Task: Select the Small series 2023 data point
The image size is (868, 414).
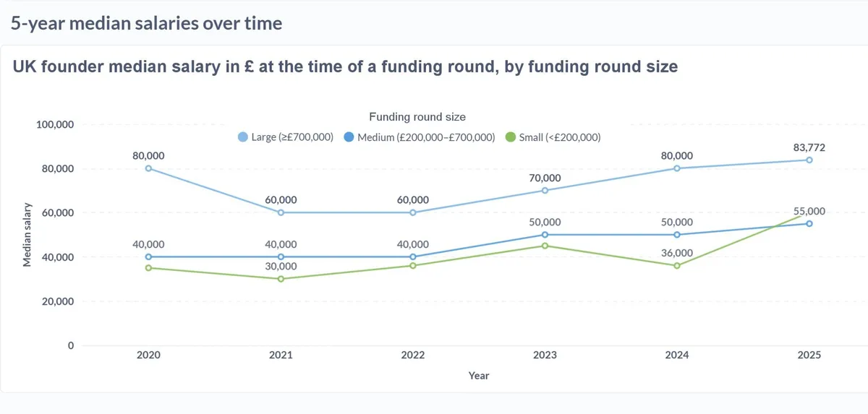Action: click(545, 246)
